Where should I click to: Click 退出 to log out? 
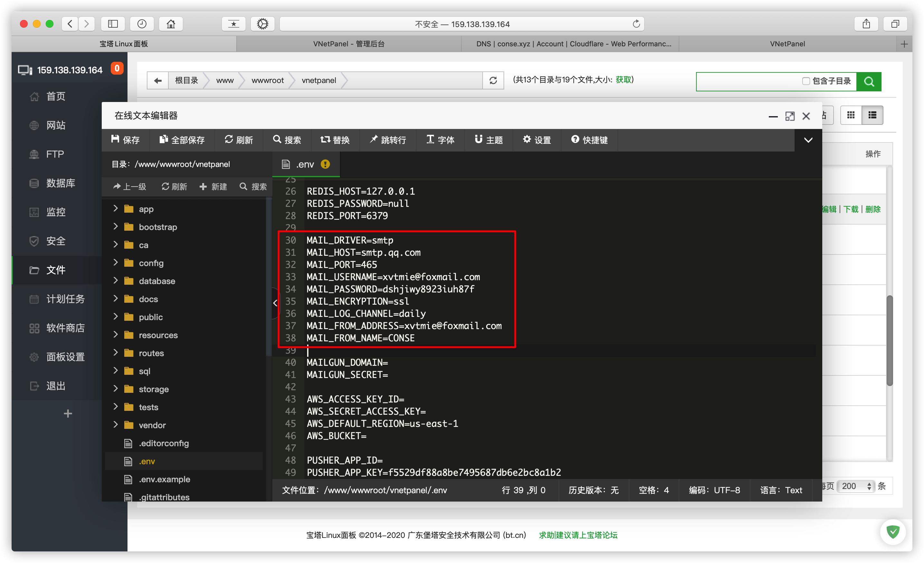56,386
